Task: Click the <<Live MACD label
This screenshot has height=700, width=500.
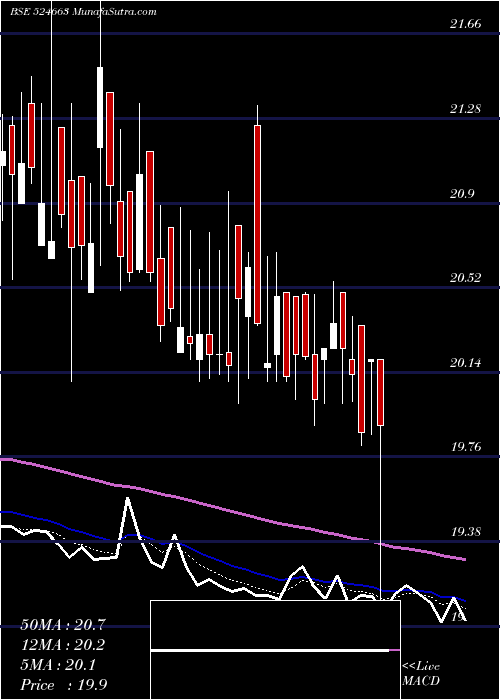Action: tap(421, 673)
